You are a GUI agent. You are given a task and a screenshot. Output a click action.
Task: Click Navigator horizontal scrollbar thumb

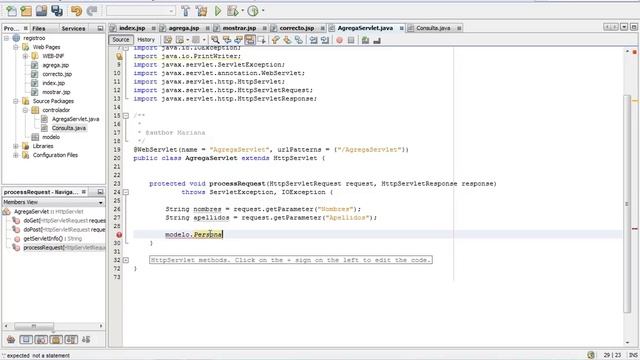coord(34,326)
